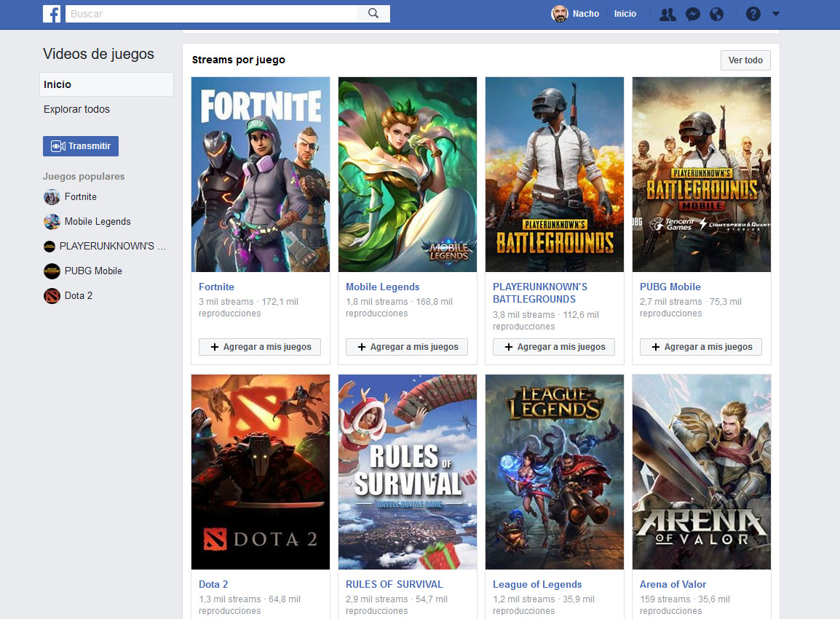Click the search magnifier button
This screenshot has height=619, width=840.
coord(373,13)
